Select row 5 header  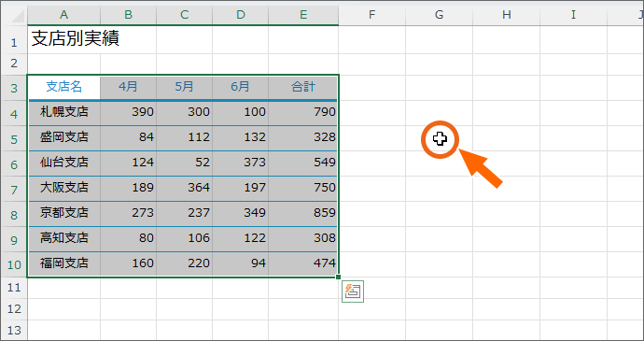(14, 138)
